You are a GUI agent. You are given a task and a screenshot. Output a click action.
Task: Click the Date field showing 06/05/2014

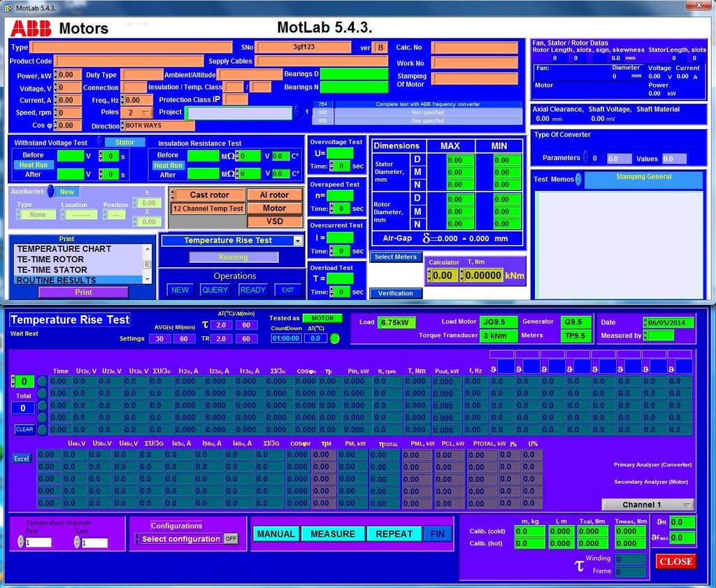coord(668,323)
